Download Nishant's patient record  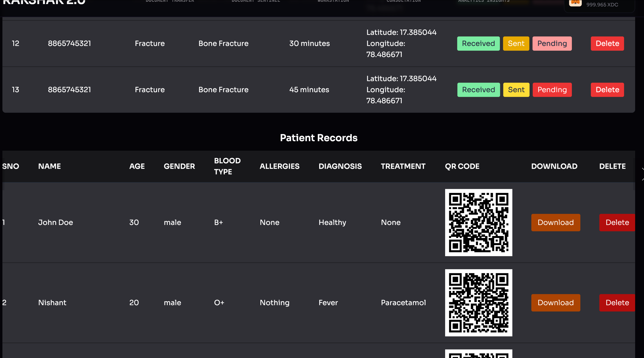[555, 303]
